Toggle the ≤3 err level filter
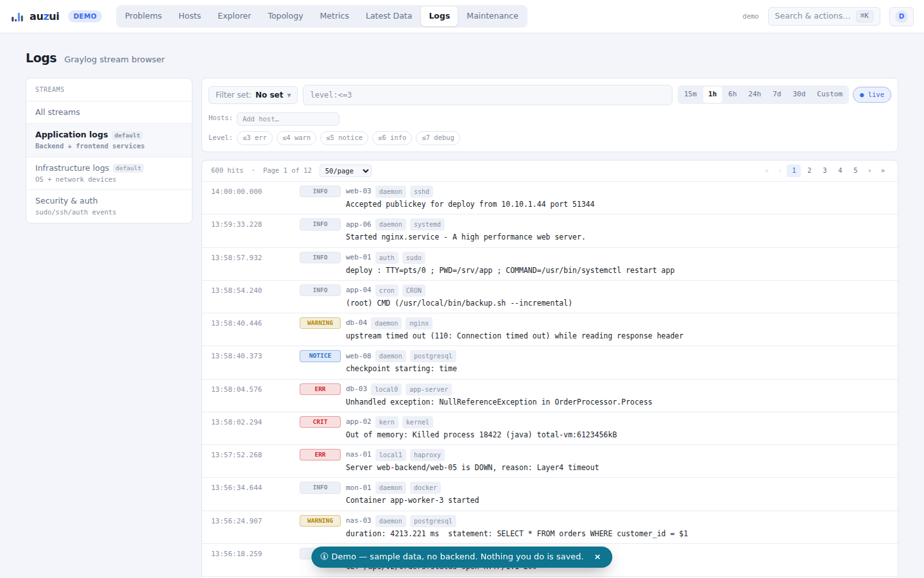The height and width of the screenshot is (578, 924). coord(255,138)
